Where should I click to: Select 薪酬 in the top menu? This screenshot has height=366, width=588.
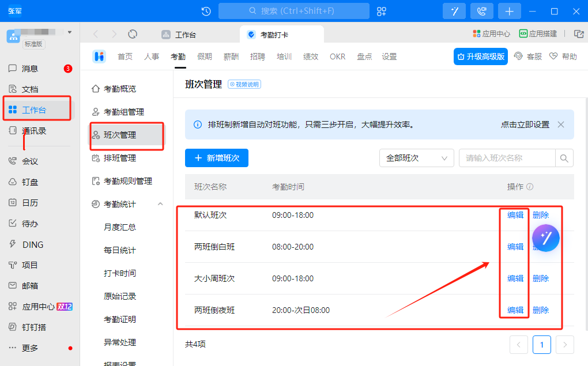click(231, 56)
